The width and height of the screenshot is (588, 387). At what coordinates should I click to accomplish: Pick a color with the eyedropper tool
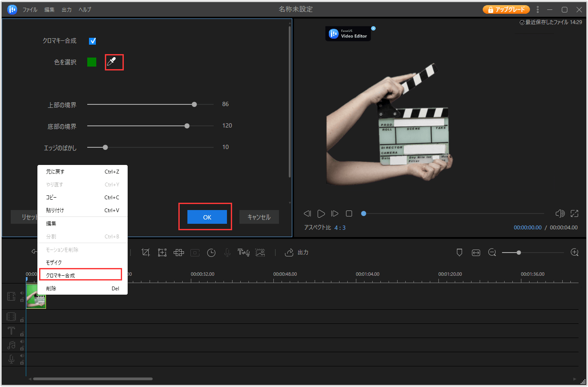pyautogui.click(x=112, y=62)
